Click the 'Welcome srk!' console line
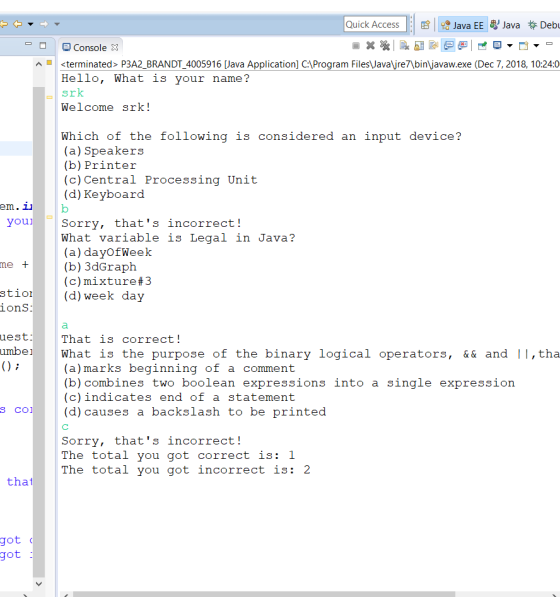Screen dimensions: 560x597 pyautogui.click(x=106, y=108)
